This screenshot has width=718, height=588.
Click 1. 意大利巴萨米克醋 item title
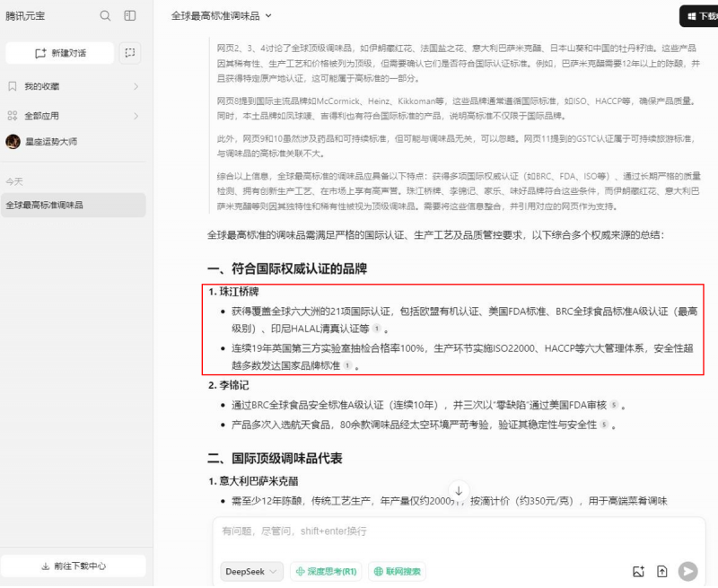click(253, 481)
